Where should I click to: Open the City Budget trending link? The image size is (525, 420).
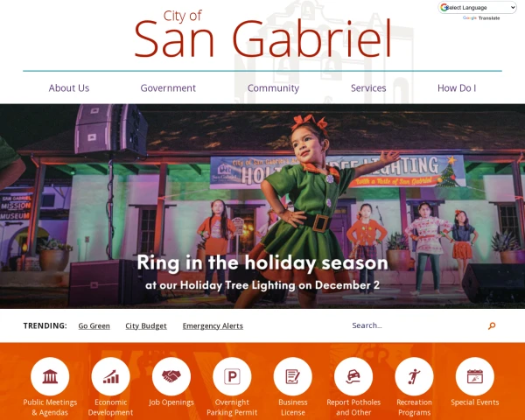point(146,325)
